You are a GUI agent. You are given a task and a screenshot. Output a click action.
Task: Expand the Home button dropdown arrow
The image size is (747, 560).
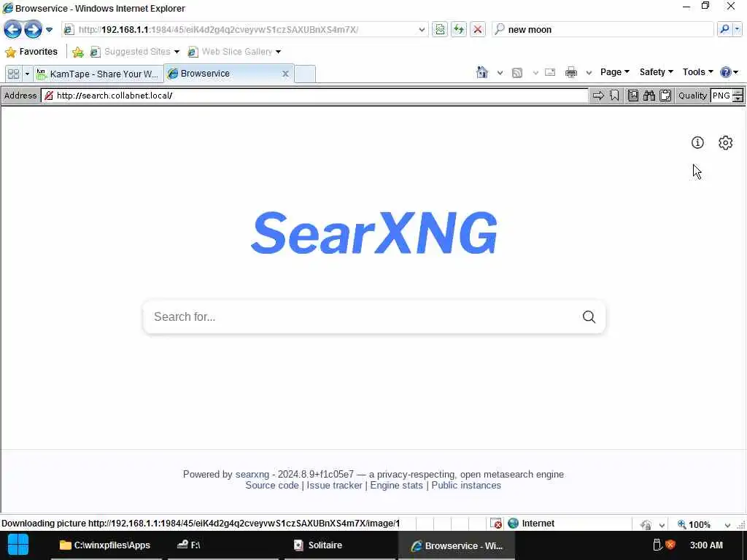500,72
